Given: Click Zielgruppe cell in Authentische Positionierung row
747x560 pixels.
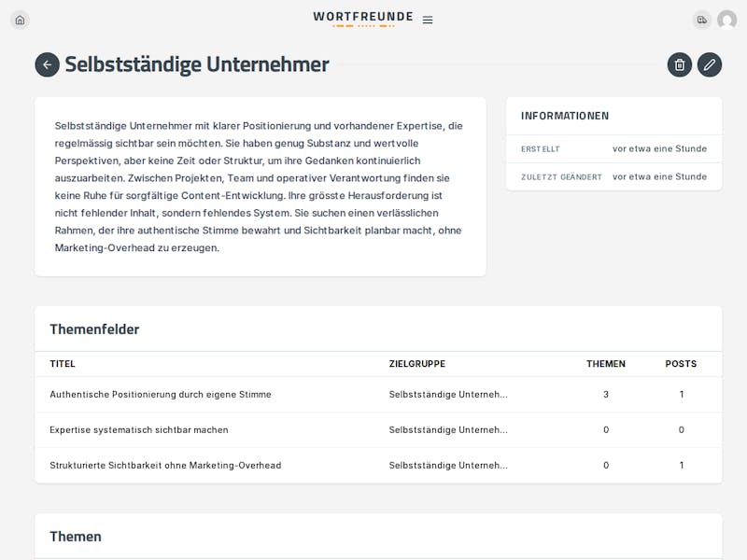Looking at the screenshot, I should coord(448,394).
